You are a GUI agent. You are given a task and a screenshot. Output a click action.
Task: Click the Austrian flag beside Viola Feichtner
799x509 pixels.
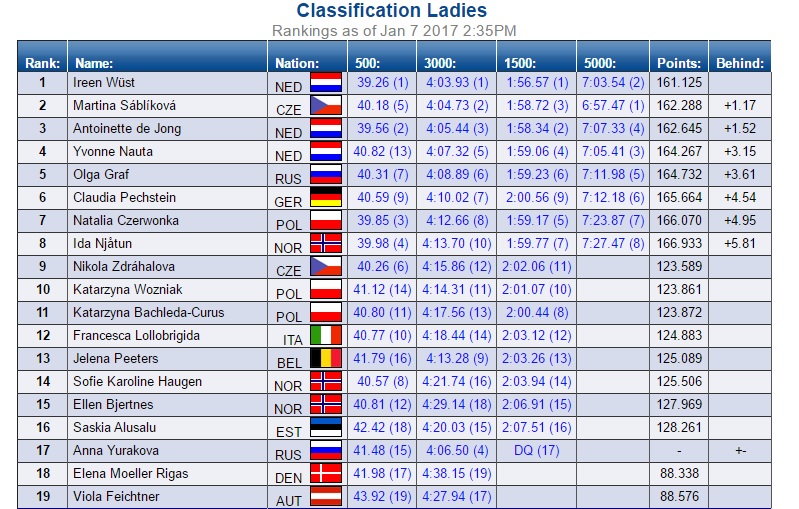pos(326,497)
